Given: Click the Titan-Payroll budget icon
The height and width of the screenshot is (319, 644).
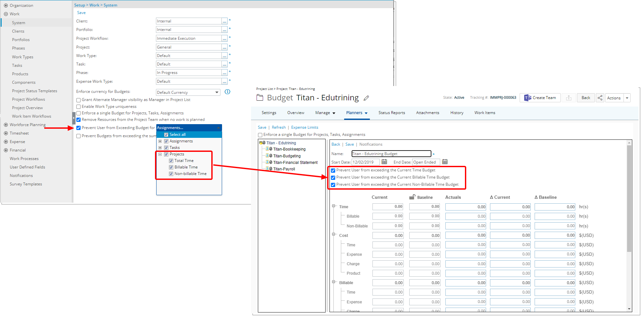Looking at the screenshot, I should [269, 169].
